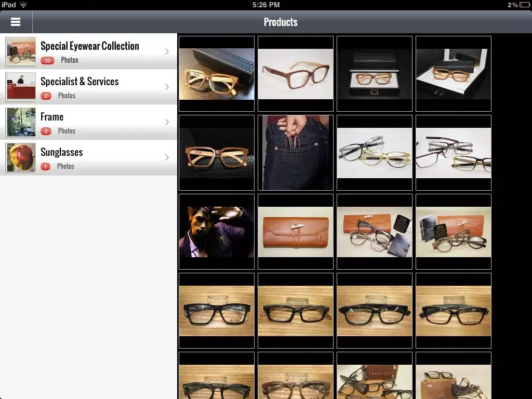Open photo of glasses in black drawer box, front view
Image resolution: width=532 pixels, height=399 pixels.
click(375, 74)
